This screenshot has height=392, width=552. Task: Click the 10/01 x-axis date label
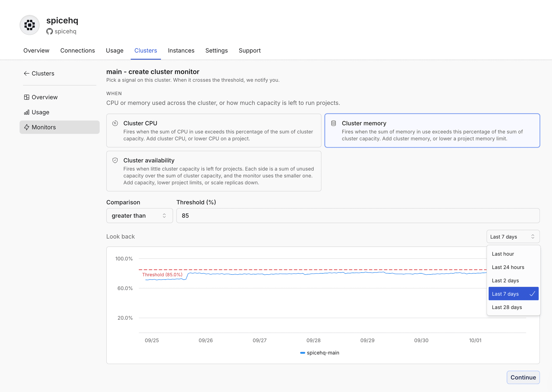tap(475, 341)
